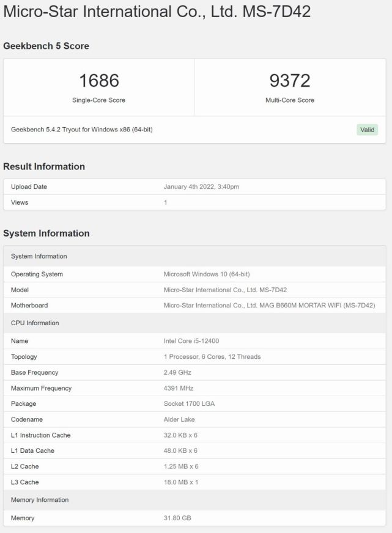The height and width of the screenshot is (533, 392).
Task: Select the single-core score 1686
Action: 99,81
